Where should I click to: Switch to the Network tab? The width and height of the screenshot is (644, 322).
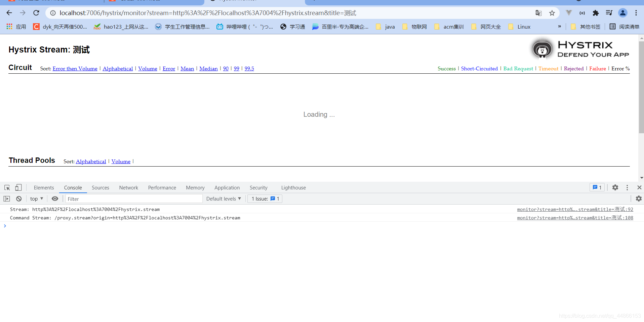129,188
